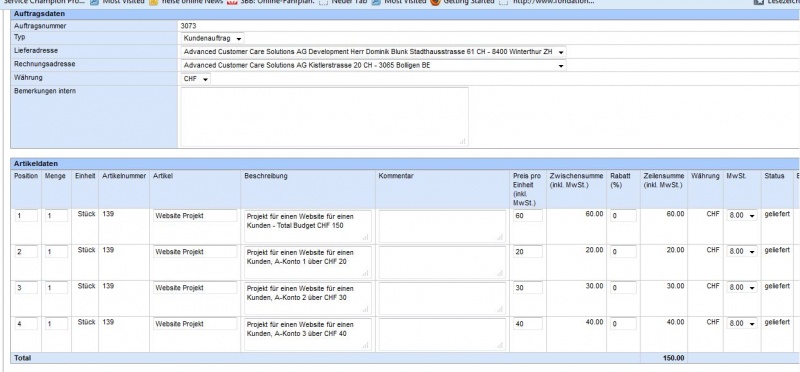Click the resize handle of Bemerkungen intern textarea
The height and width of the screenshot is (372, 800).
click(x=463, y=141)
